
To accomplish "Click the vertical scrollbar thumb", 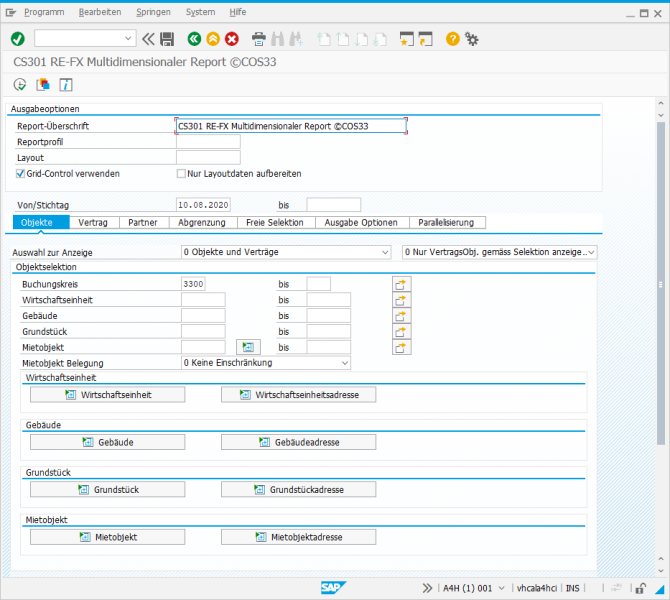I will click(661, 284).
